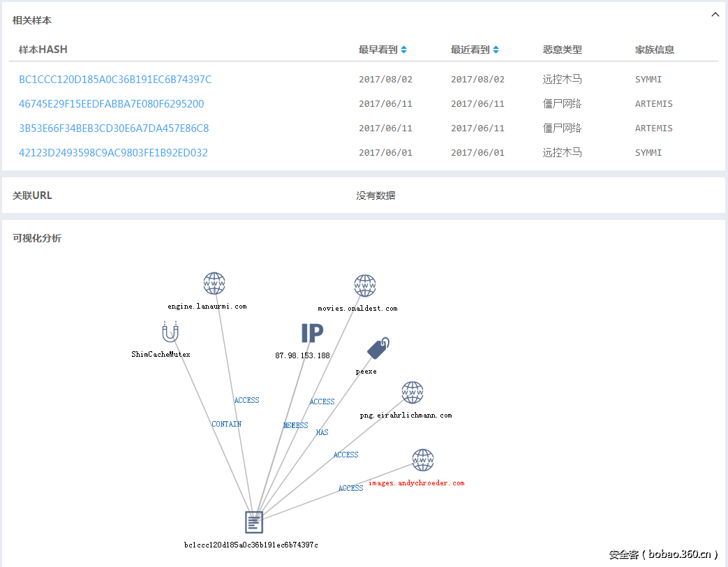
Task: Click the 样本HASH column header
Action: [43, 50]
